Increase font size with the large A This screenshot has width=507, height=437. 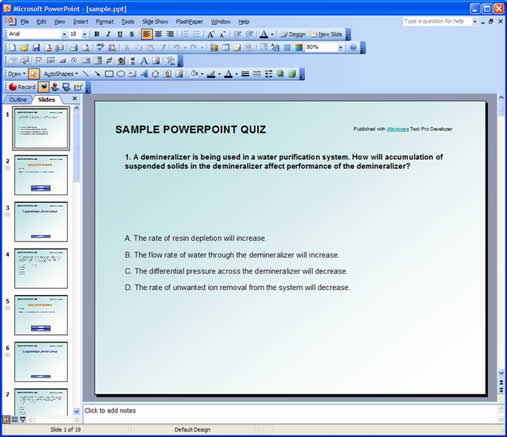pos(211,34)
